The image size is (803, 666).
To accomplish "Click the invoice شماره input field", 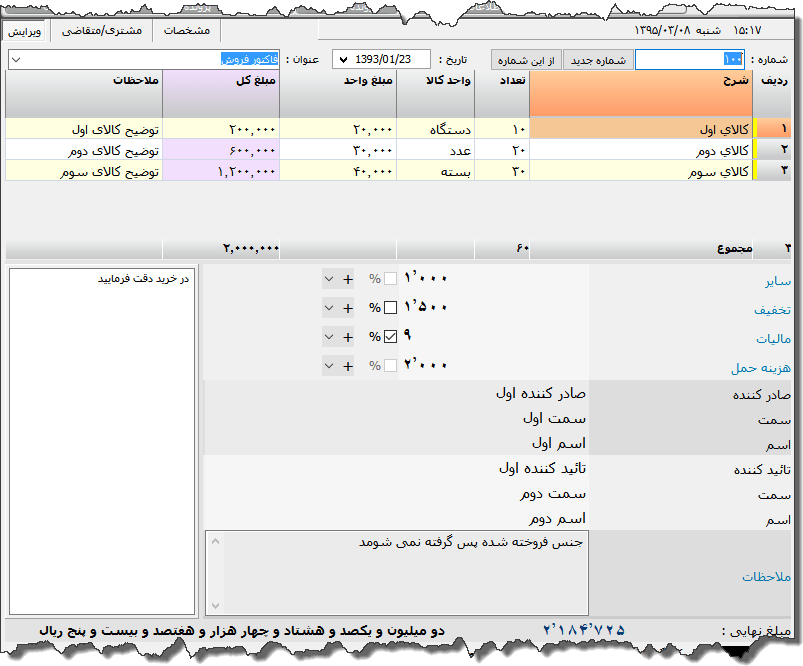I will click(689, 60).
